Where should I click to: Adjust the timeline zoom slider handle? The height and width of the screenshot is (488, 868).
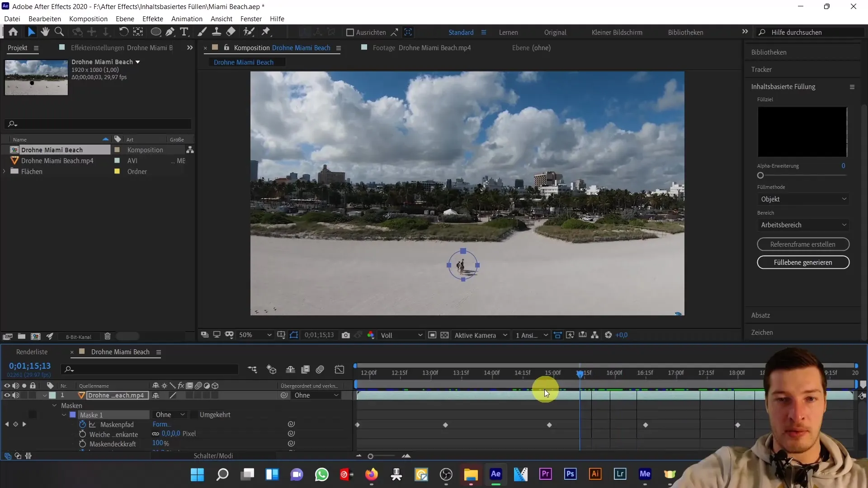370,456
